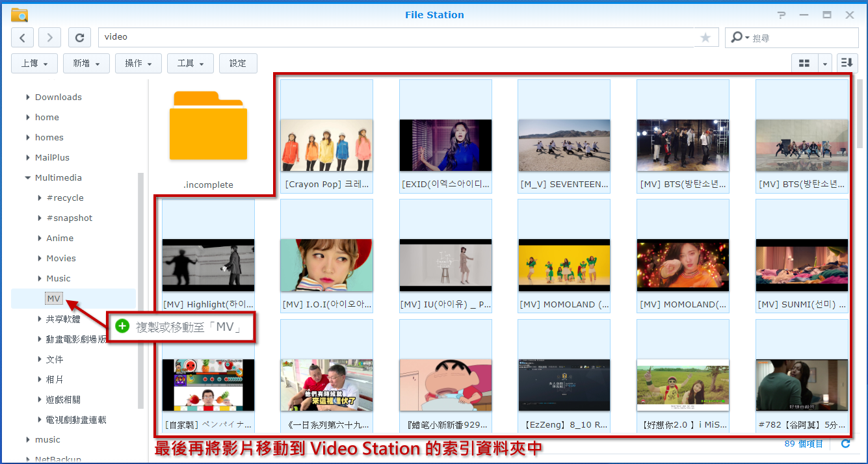
Task: Open the 上傳 upload menu
Action: click(x=34, y=63)
